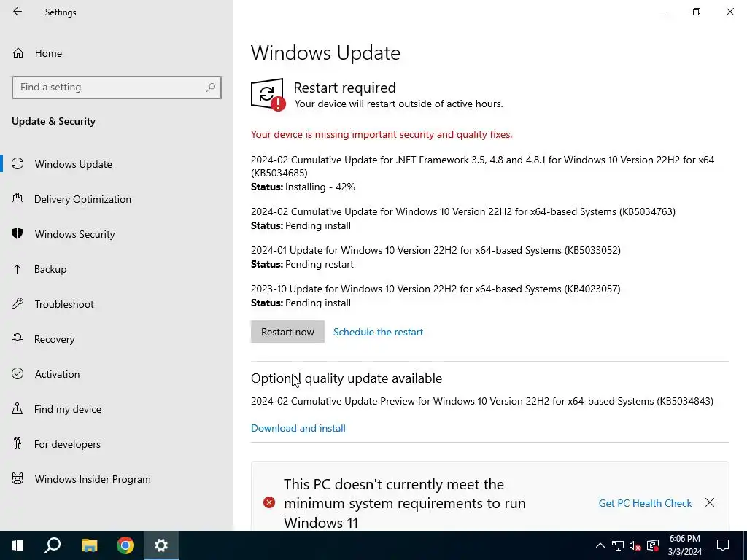Click the Backup arrow icon
Screen dimensions: 747x560
[18, 269]
